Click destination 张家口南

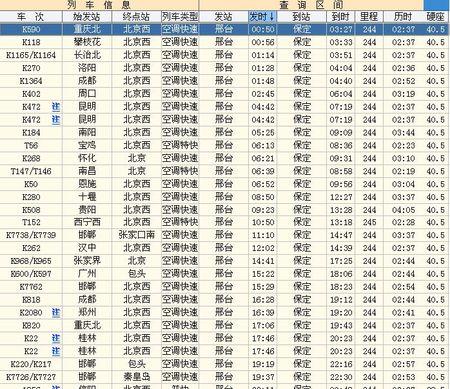coord(137,235)
